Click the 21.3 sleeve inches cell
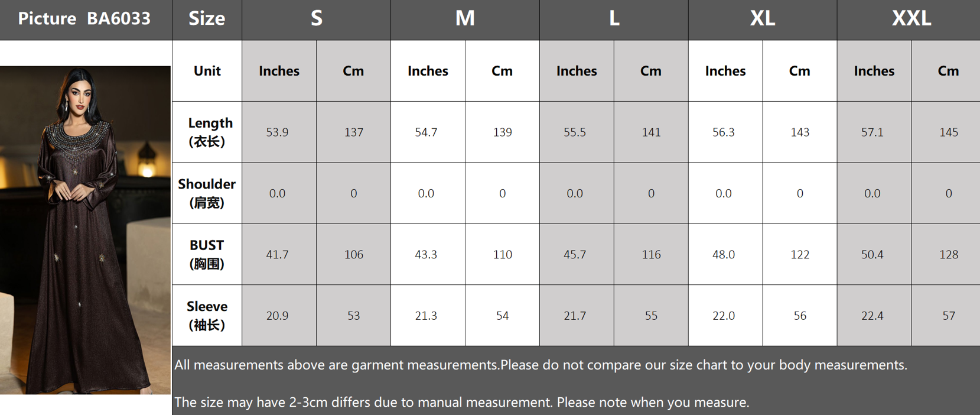The height and width of the screenshot is (415, 980). tap(428, 316)
